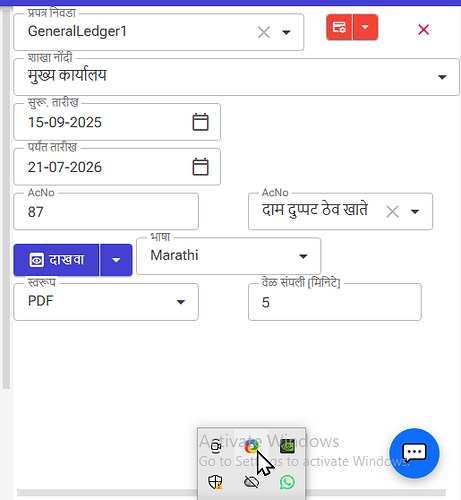Clear the दाम दुप्पट ठेव खाते selection

point(392,211)
